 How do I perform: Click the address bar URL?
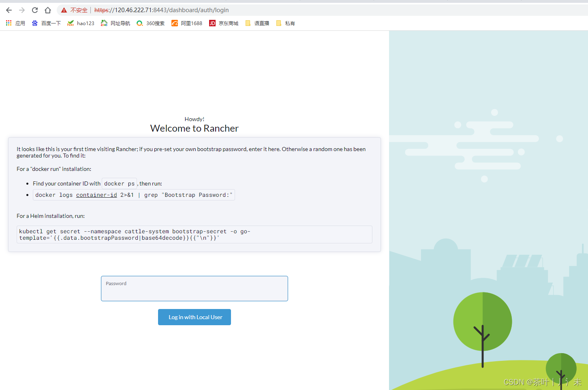coord(161,10)
